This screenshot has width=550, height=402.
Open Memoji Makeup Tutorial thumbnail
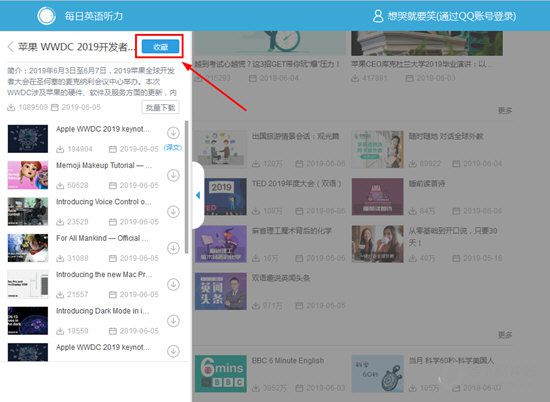(x=28, y=175)
